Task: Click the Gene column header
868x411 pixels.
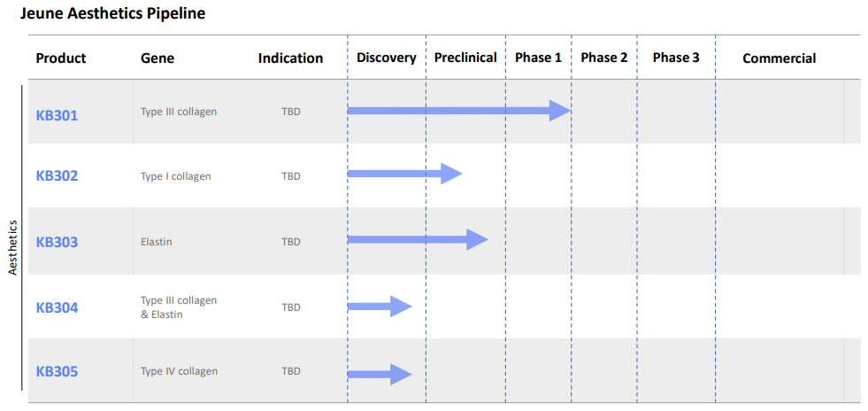Action: point(157,58)
